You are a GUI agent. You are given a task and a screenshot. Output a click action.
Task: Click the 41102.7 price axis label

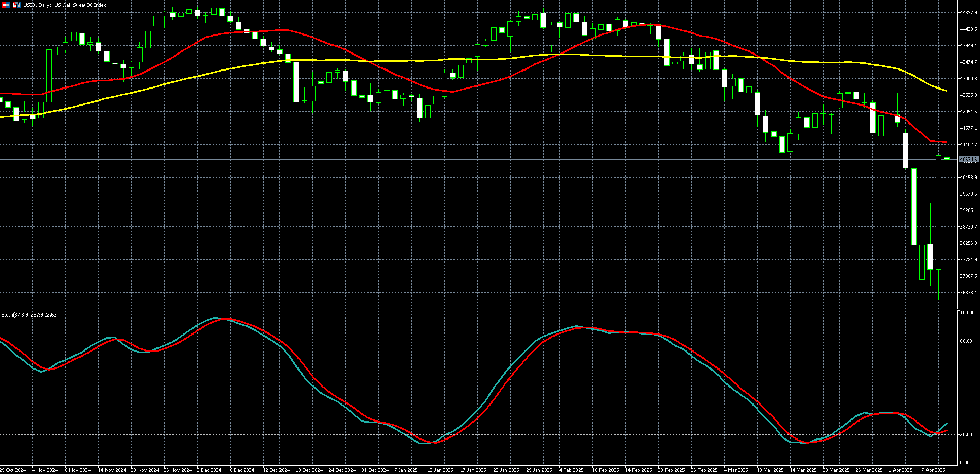pos(968,145)
